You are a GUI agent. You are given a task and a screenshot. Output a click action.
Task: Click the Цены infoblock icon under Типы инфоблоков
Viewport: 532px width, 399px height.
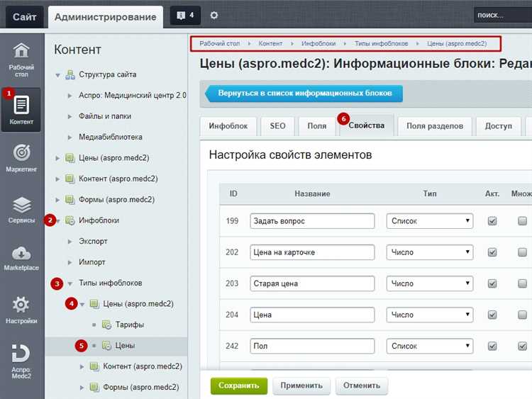[106, 345]
